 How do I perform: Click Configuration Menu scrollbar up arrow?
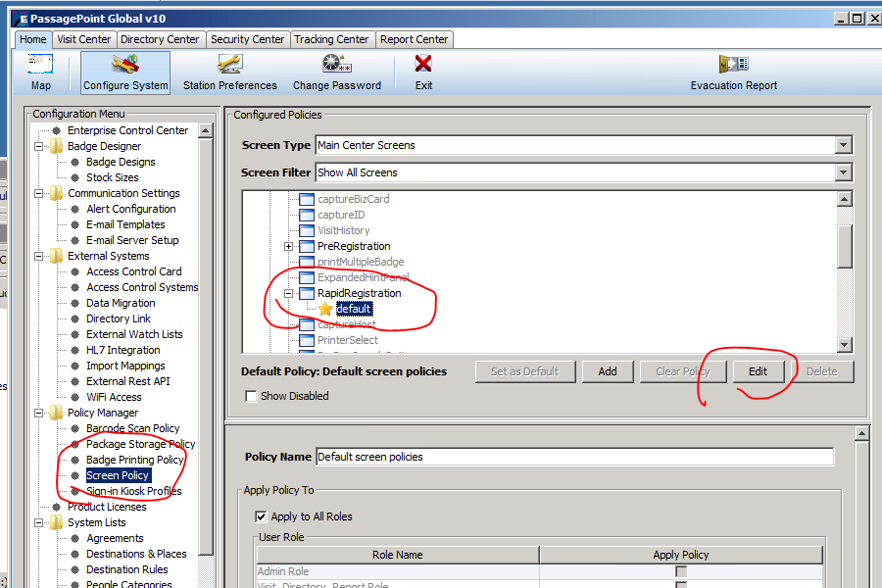click(x=206, y=130)
